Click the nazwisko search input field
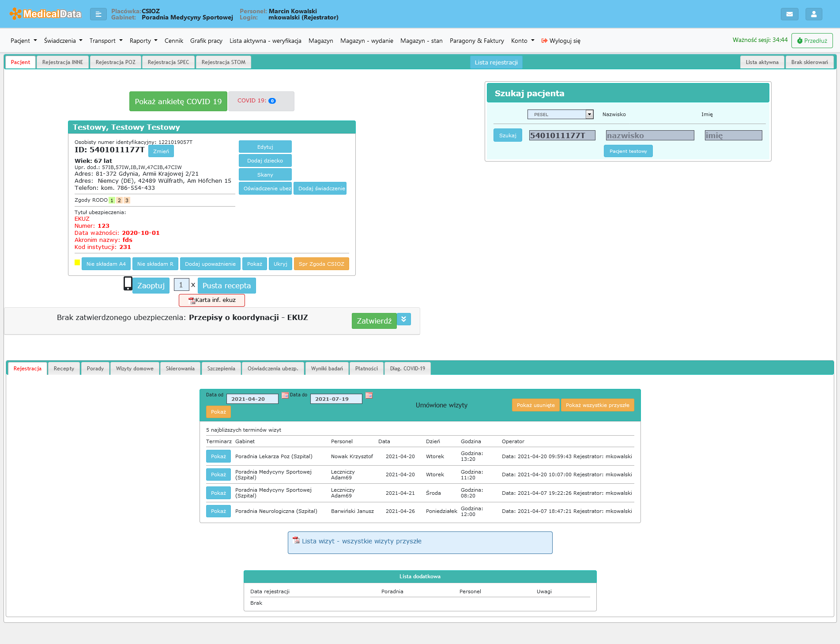This screenshot has width=840, height=644. (x=650, y=136)
